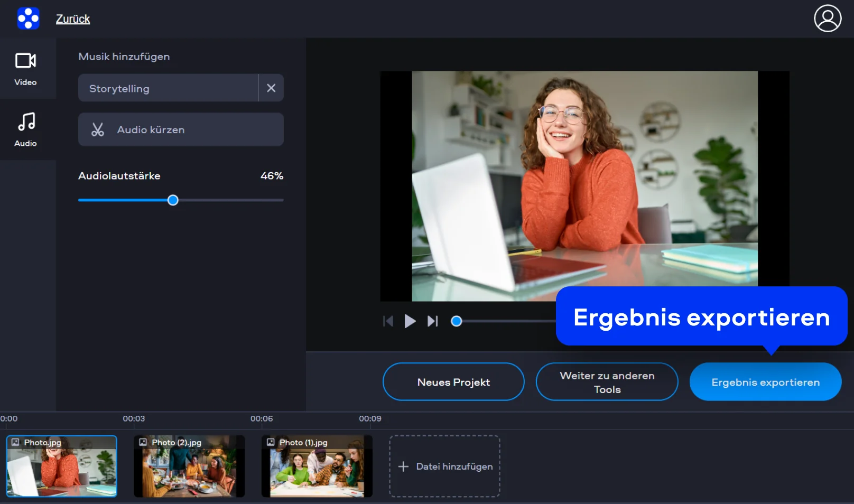Remove the Storytelling music track
This screenshot has height=504, width=854.
click(x=271, y=88)
